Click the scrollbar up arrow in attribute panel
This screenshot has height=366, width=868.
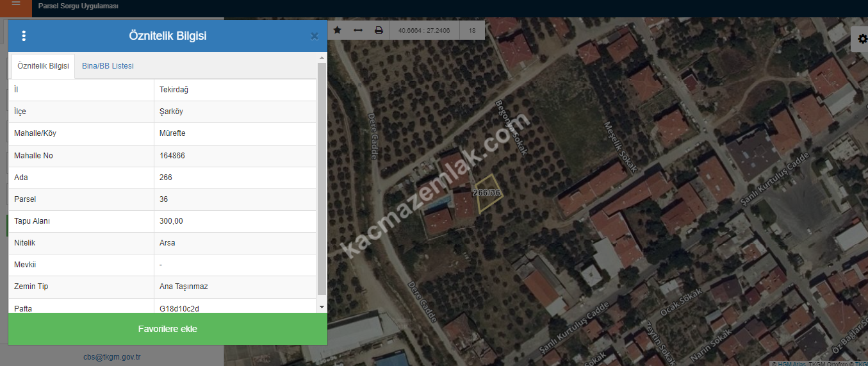pos(322,58)
